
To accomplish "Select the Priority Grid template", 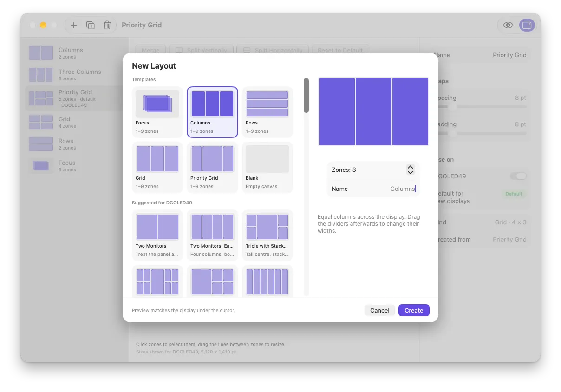I will point(212,167).
